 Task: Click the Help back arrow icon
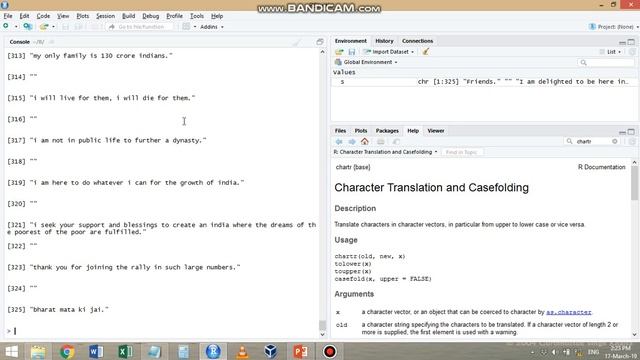pos(339,142)
